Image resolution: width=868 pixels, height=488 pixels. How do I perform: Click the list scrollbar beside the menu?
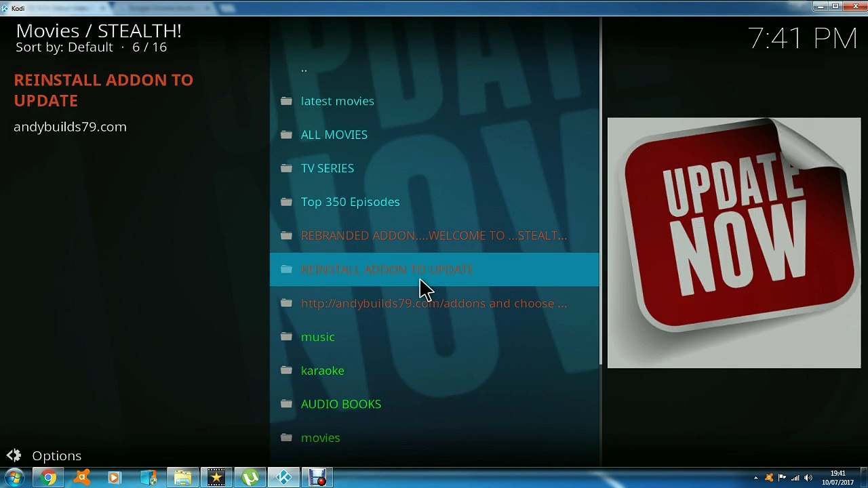[601, 190]
